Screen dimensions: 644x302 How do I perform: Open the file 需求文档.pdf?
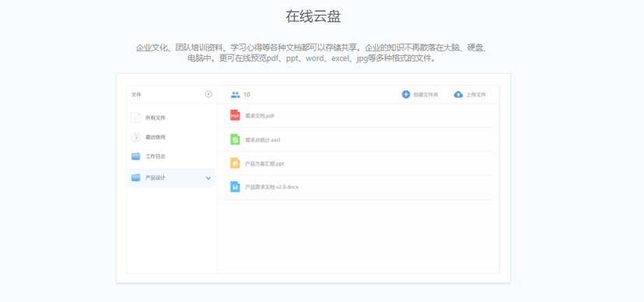click(260, 116)
